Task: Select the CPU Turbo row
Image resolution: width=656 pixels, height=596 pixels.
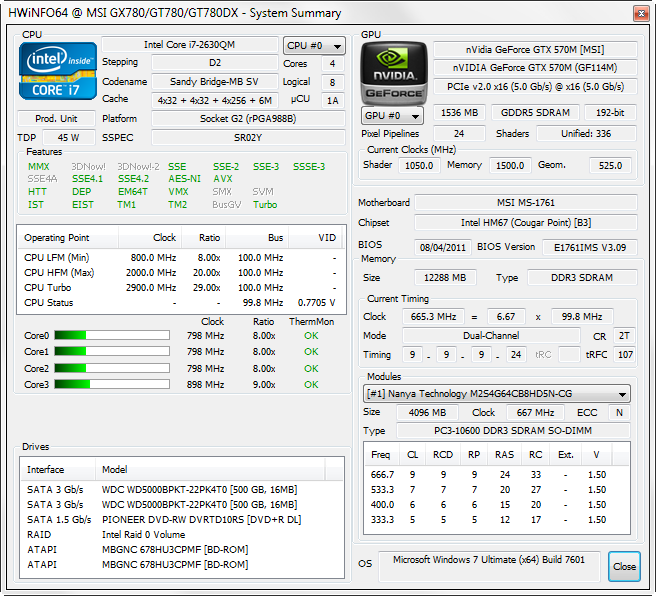Action: 181,288
